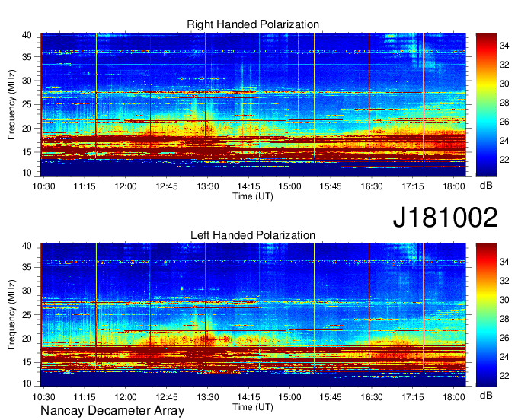
Task: Select the upper plot's Frequency (MHz) axis label
Action: (x=11, y=104)
